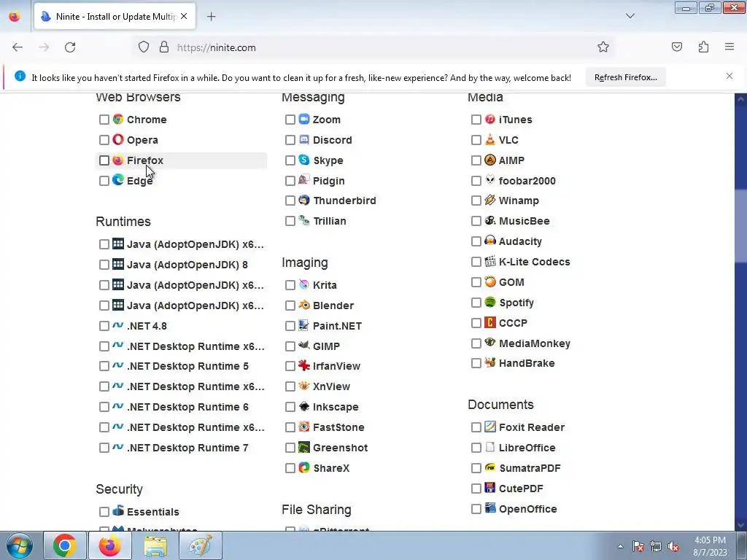
Task: Click the Discord icon in Messaging
Action: click(x=304, y=139)
